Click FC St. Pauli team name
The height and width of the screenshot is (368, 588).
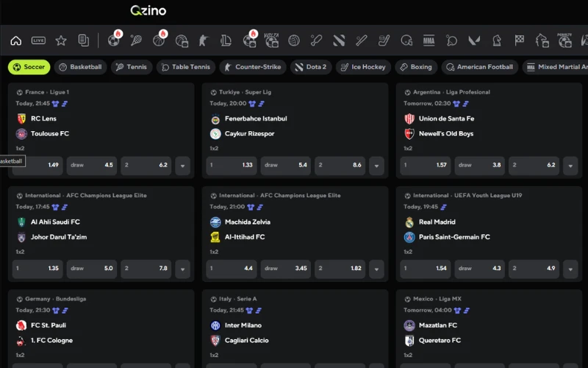click(49, 325)
